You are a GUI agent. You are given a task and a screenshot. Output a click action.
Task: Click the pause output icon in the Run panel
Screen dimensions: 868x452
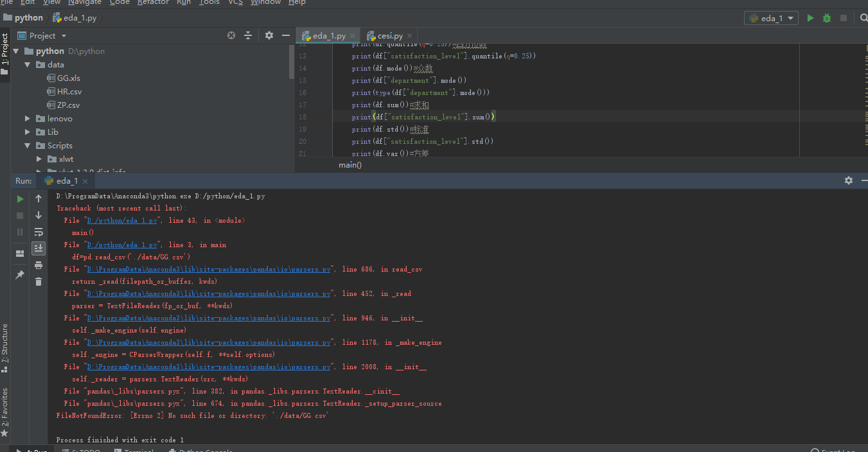pyautogui.click(x=20, y=232)
